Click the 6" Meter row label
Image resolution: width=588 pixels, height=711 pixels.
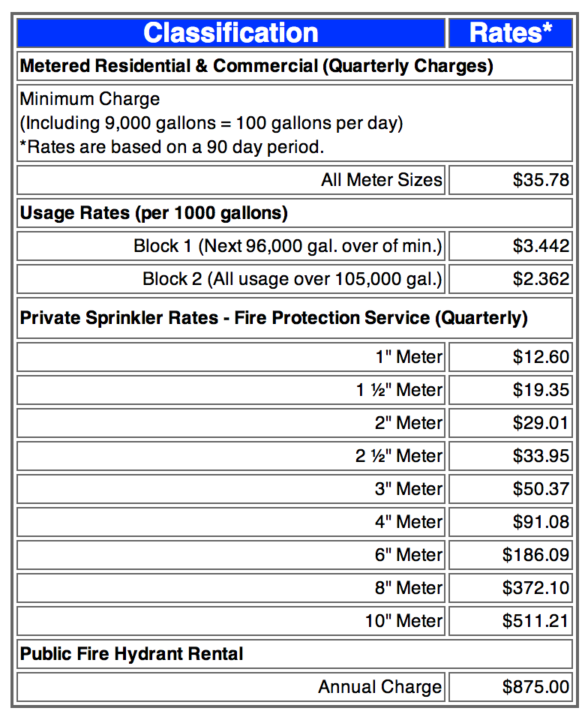[409, 555]
